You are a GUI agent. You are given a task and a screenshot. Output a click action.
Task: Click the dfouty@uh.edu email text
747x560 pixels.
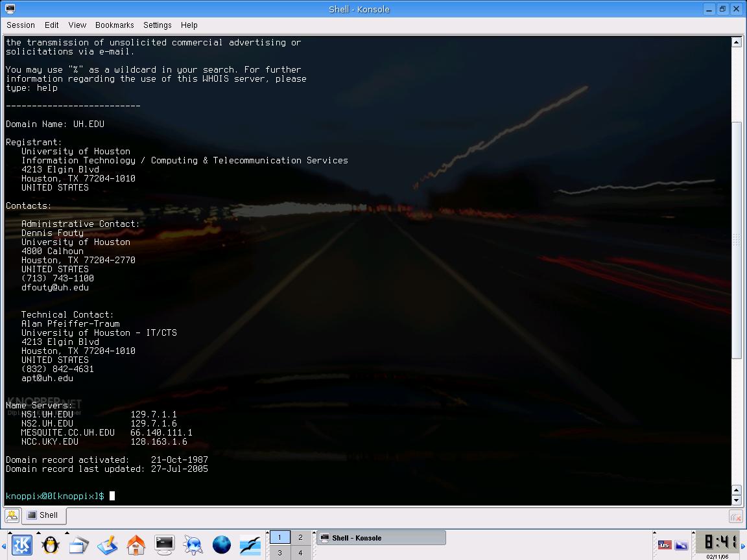[x=54, y=287]
